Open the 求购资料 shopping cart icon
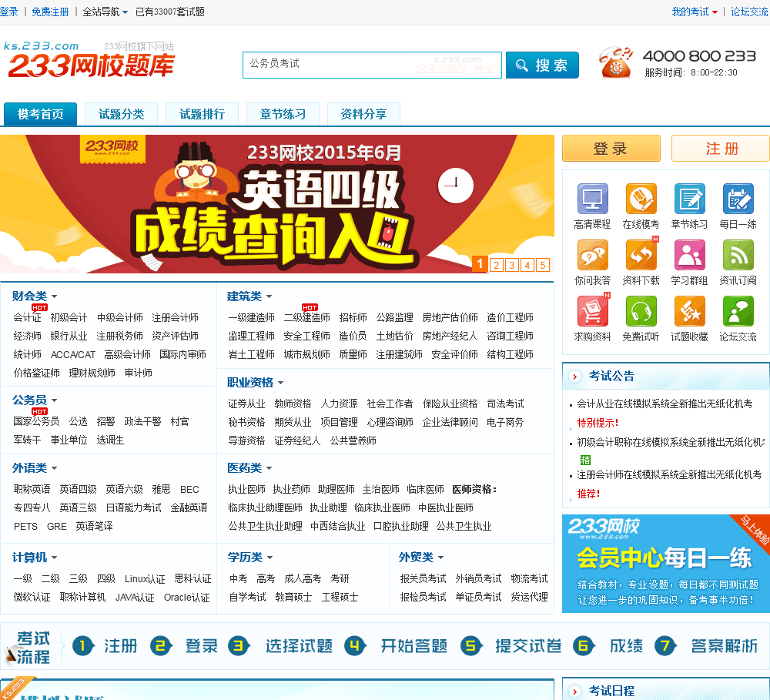This screenshot has width=770, height=700. pyautogui.click(x=592, y=311)
